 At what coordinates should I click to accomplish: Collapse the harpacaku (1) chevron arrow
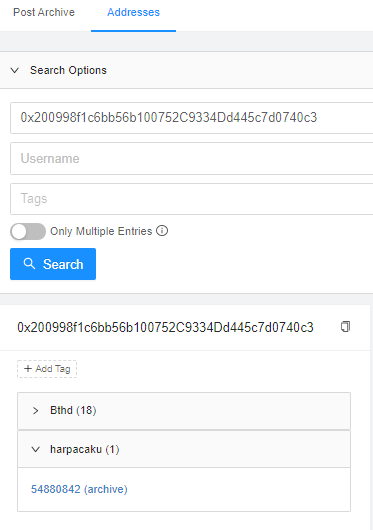(35, 449)
